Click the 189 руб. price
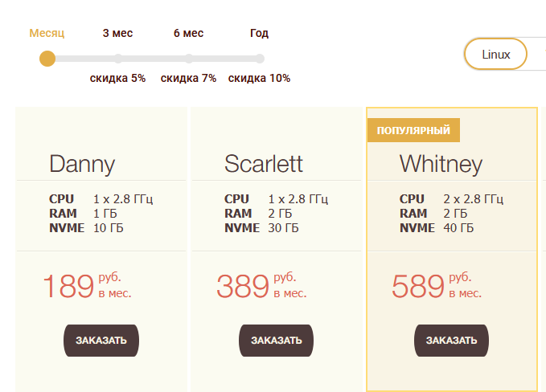Image resolution: width=546 pixels, height=392 pixels. [87, 286]
